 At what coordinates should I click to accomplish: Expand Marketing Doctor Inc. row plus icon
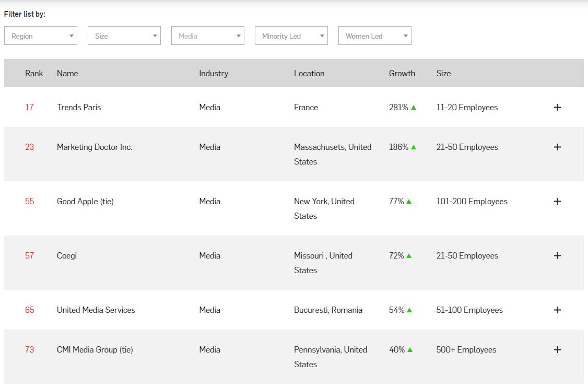coord(557,147)
